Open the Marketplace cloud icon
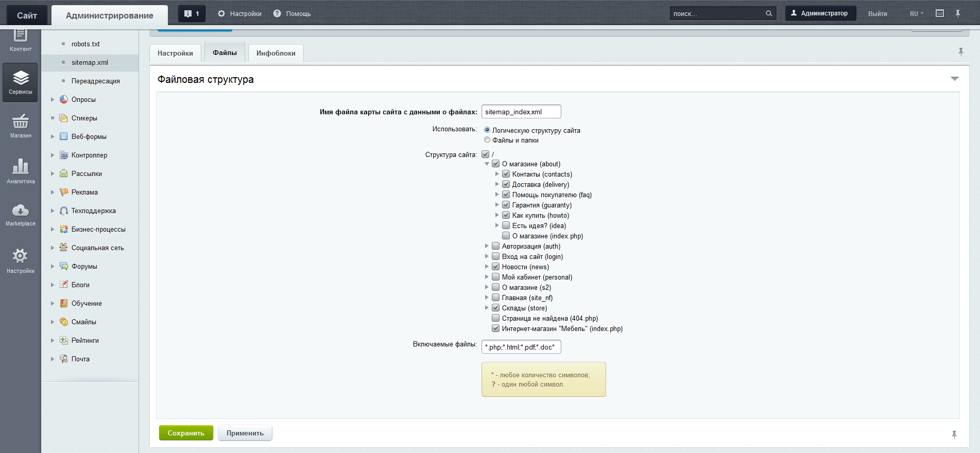Image resolution: width=980 pixels, height=453 pixels. [x=21, y=210]
